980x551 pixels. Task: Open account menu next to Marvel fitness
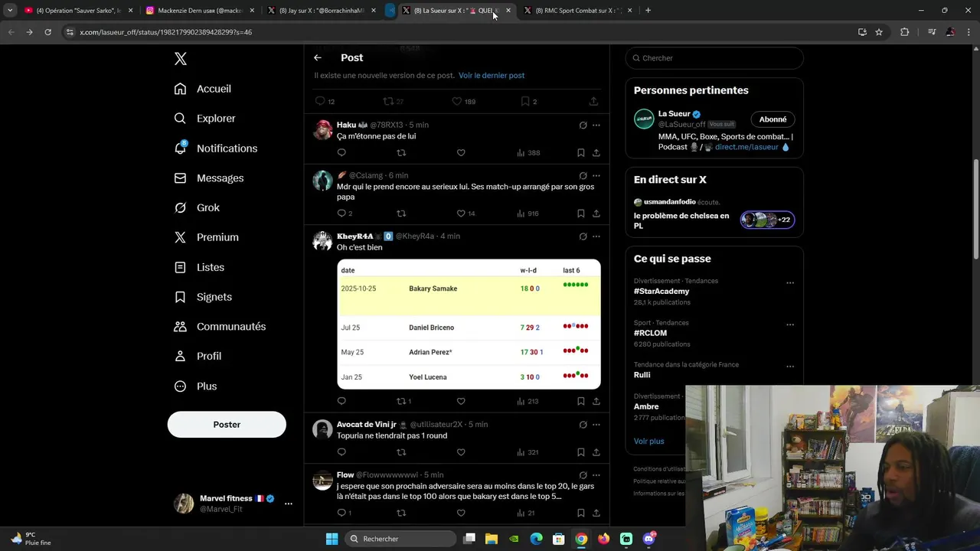[x=288, y=504]
